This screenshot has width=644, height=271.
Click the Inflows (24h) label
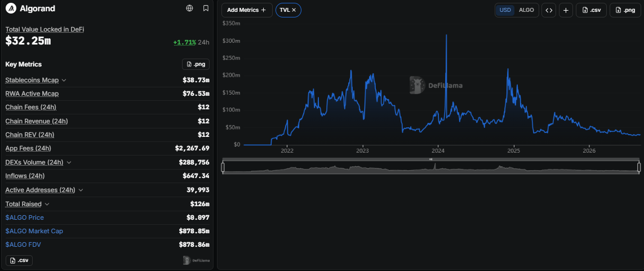click(25, 176)
